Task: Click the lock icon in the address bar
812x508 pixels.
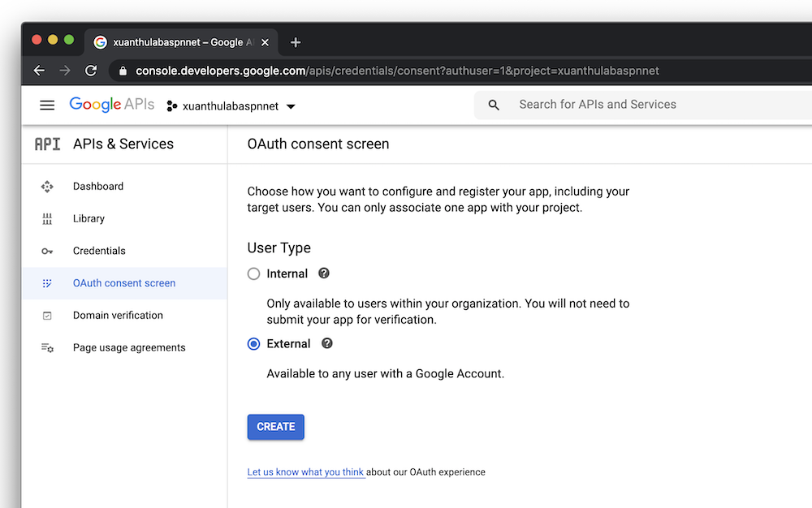Action: coord(123,71)
